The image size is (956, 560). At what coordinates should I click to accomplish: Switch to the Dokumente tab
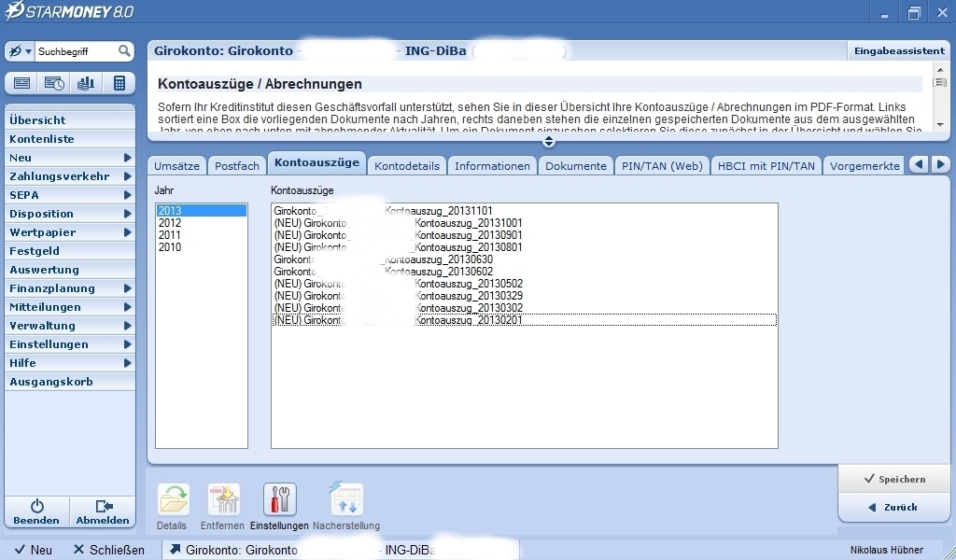pyautogui.click(x=575, y=166)
